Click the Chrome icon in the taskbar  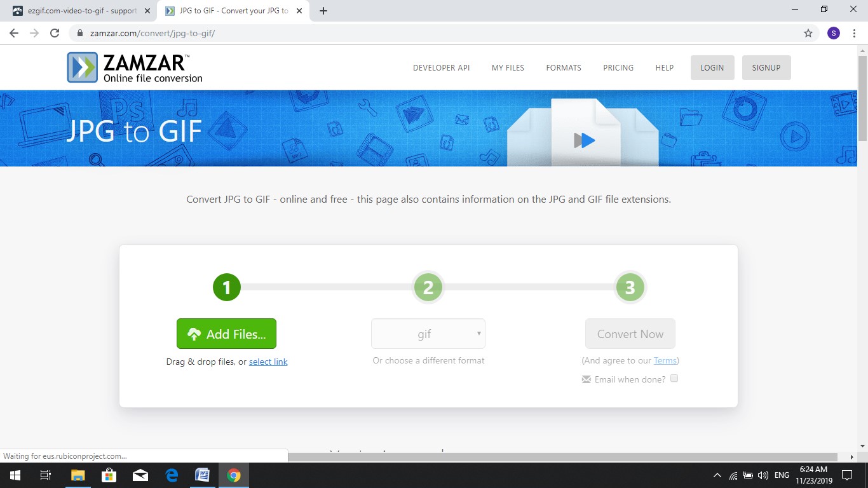234,475
